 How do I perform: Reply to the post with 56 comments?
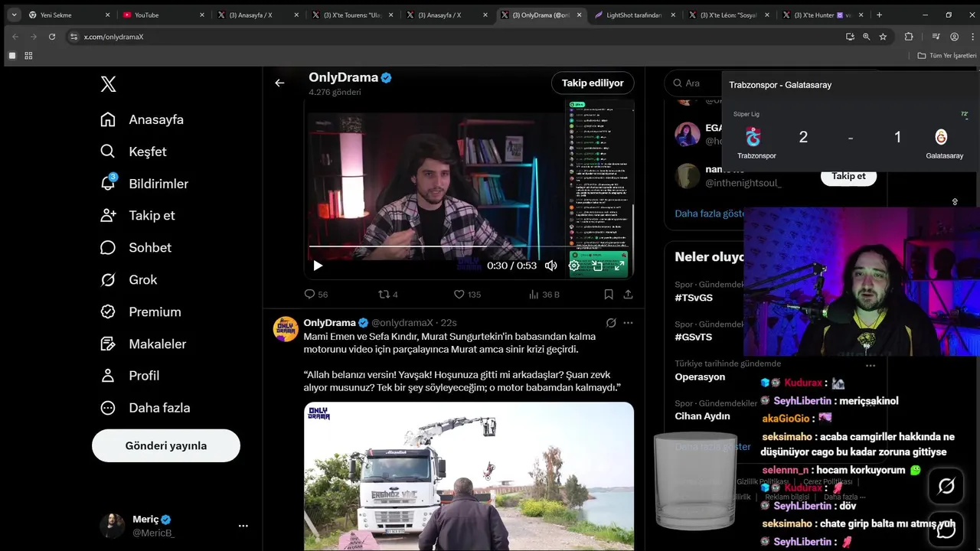point(316,294)
